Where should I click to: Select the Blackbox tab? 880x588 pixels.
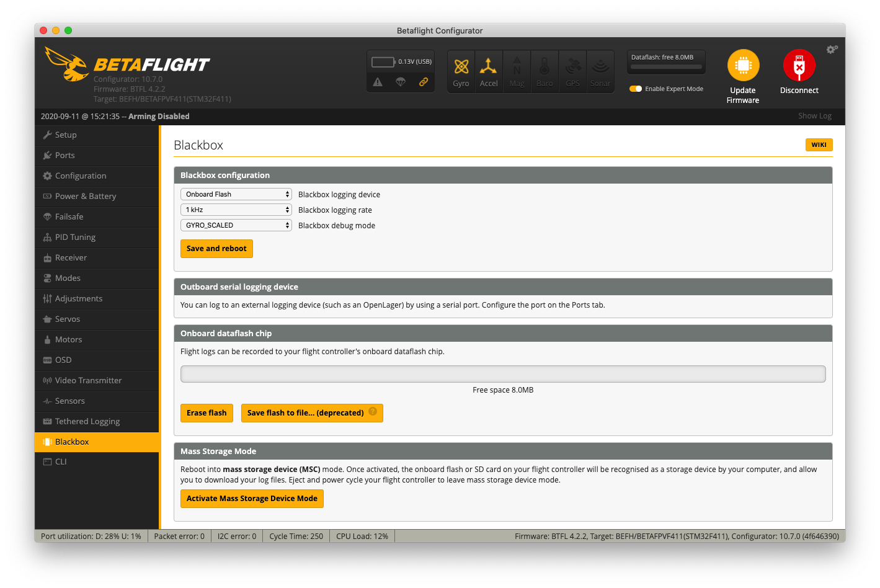point(97,442)
